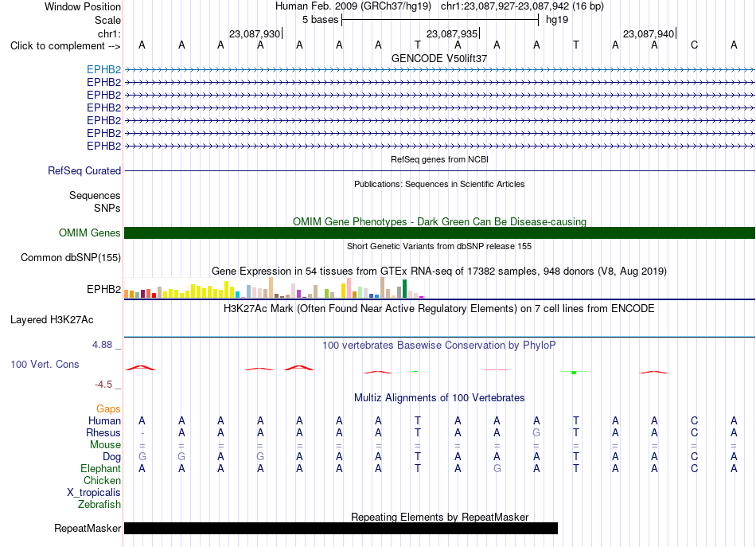Image resolution: width=756 pixels, height=547 pixels.
Task: Open the 100 Vert. Cons track label
Action: click(x=45, y=364)
